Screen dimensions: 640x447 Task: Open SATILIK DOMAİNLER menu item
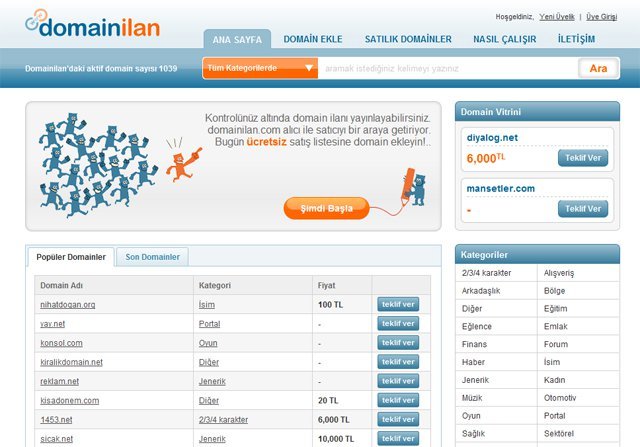[408, 39]
